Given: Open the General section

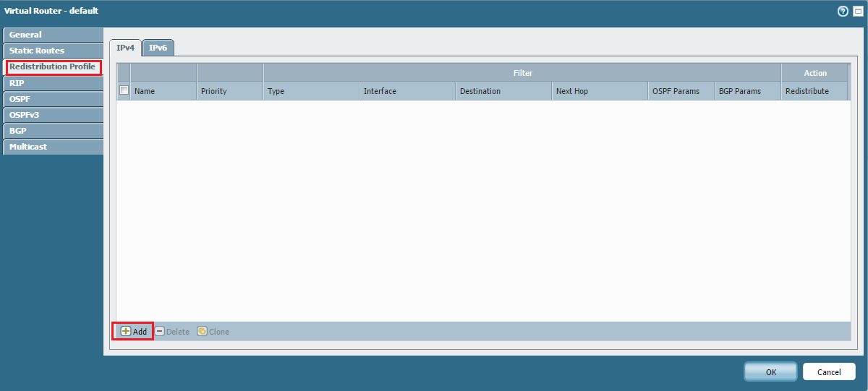Looking at the screenshot, I should pos(53,35).
